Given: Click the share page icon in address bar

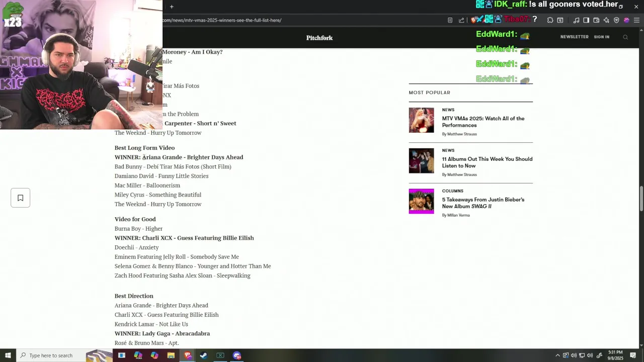Looking at the screenshot, I should click(x=461, y=20).
